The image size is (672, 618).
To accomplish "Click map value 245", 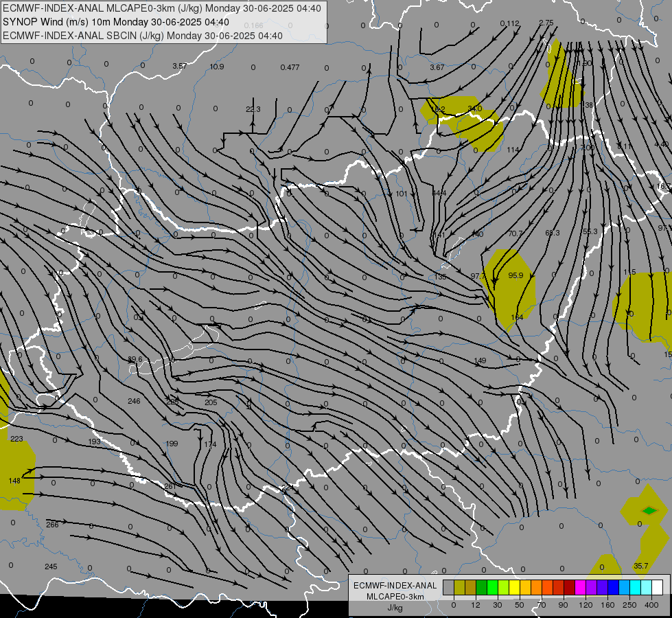I will coord(51,566).
